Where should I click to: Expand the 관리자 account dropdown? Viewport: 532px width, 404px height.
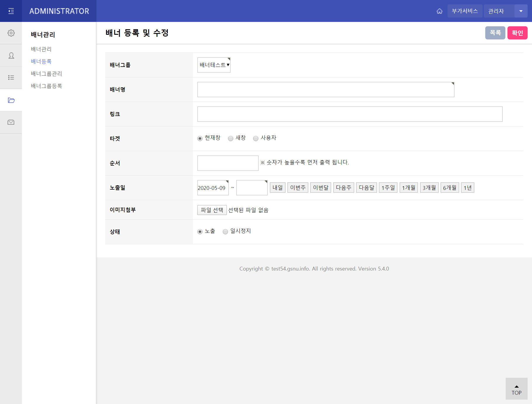point(521,11)
